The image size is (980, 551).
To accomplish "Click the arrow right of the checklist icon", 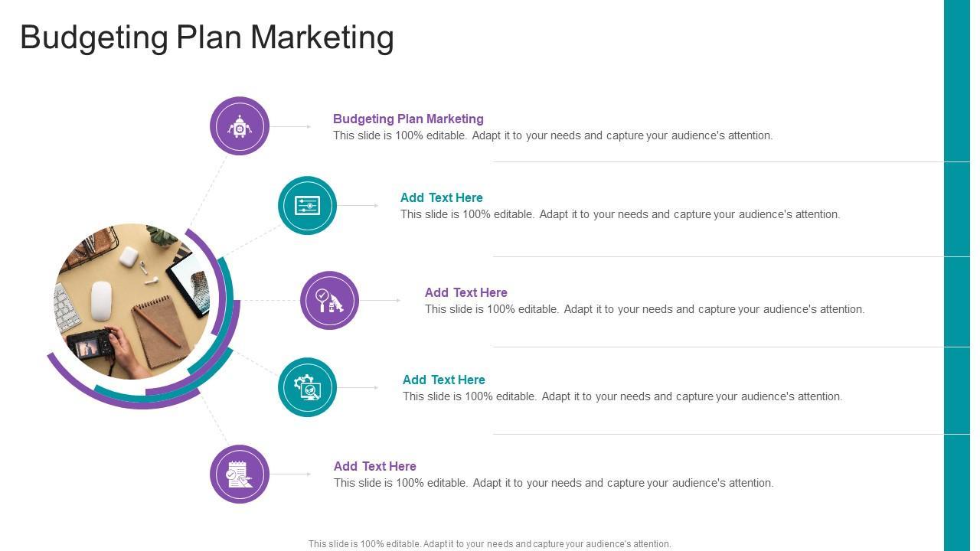I will (x=291, y=474).
